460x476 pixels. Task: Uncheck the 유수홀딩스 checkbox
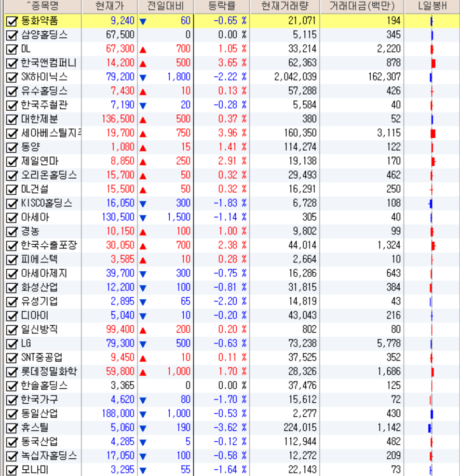(x=11, y=91)
